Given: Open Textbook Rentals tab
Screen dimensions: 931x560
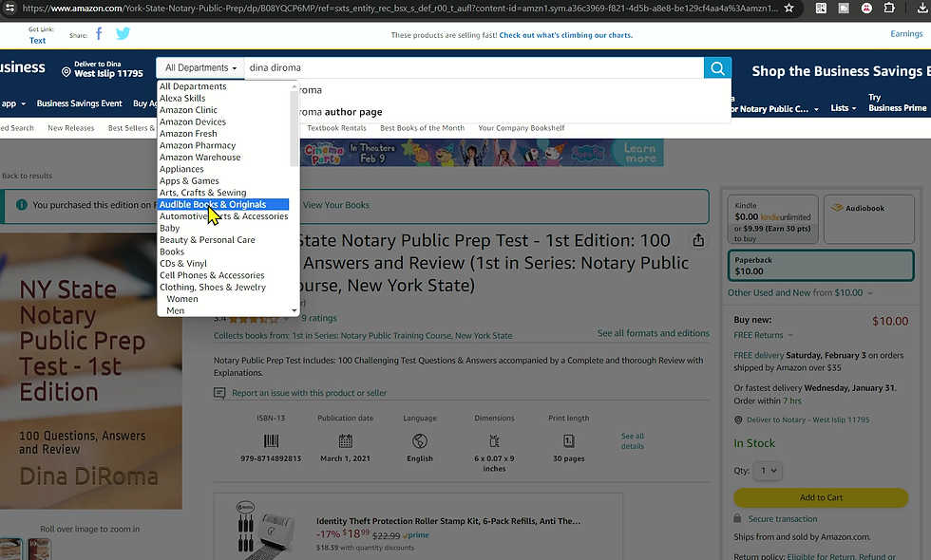Looking at the screenshot, I should [x=336, y=127].
